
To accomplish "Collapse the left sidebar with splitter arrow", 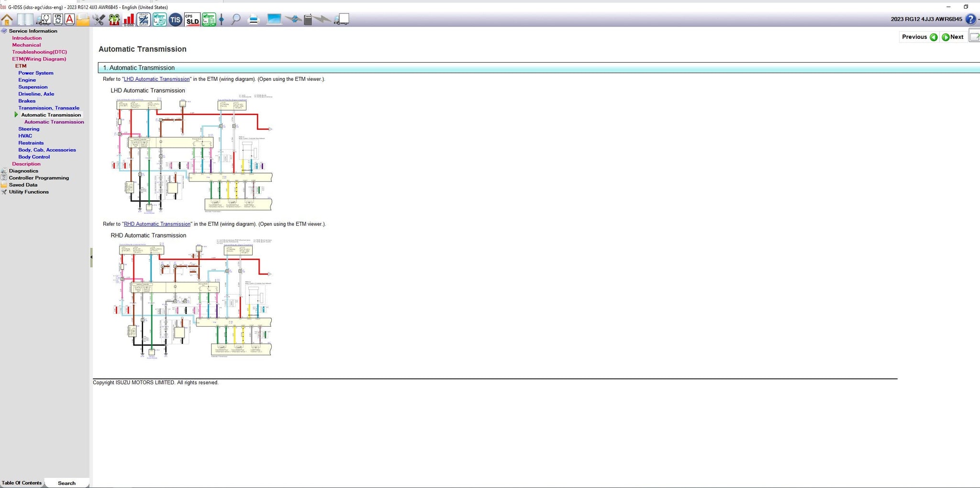I will point(91,257).
